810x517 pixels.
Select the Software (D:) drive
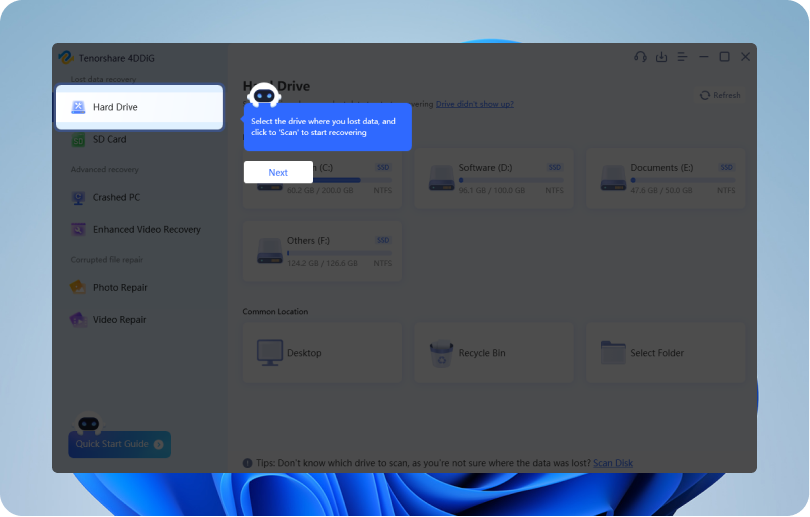coord(494,179)
